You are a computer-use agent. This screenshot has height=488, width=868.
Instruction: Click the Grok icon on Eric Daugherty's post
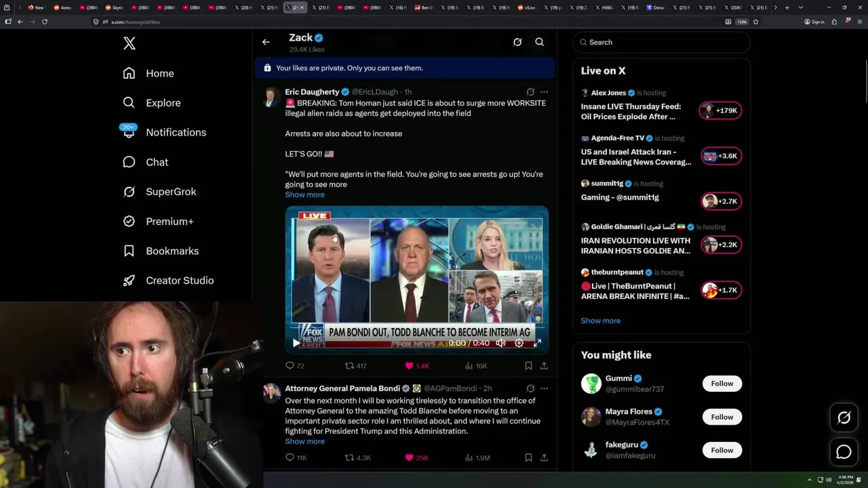pyautogui.click(x=530, y=91)
